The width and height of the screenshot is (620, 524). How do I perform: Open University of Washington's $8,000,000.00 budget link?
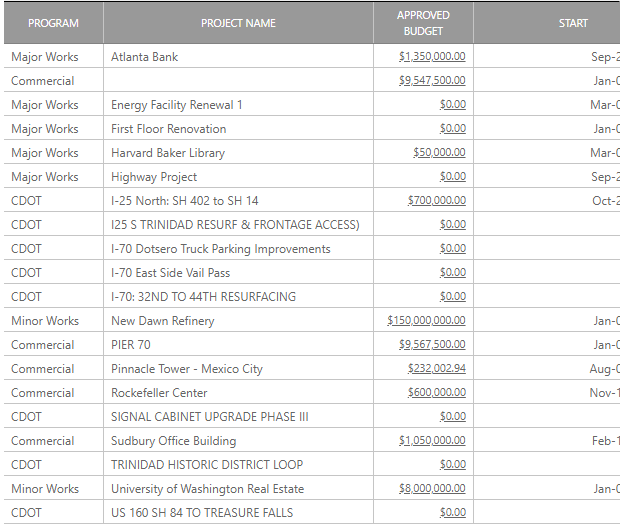(x=432, y=488)
